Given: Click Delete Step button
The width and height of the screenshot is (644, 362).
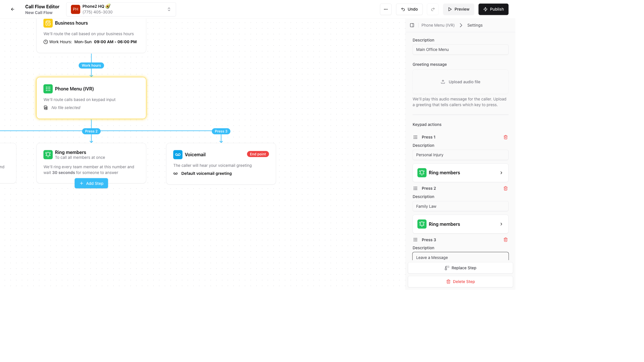Looking at the screenshot, I should (460, 282).
